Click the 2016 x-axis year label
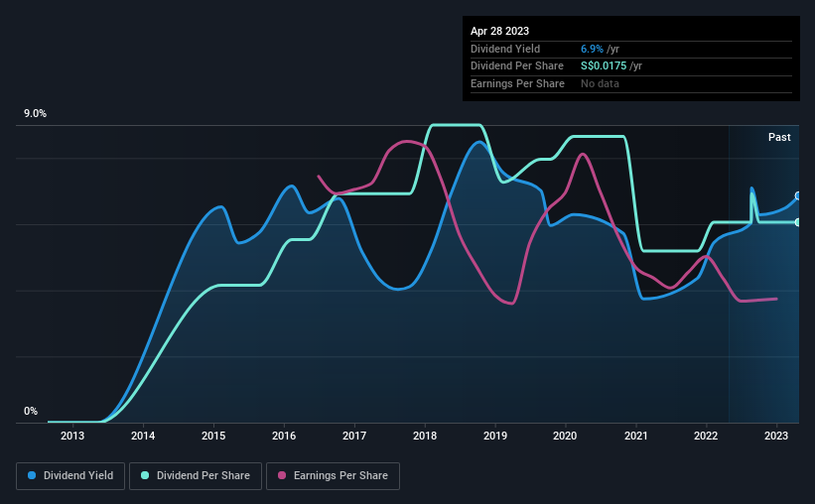The image size is (815, 504). pos(284,436)
